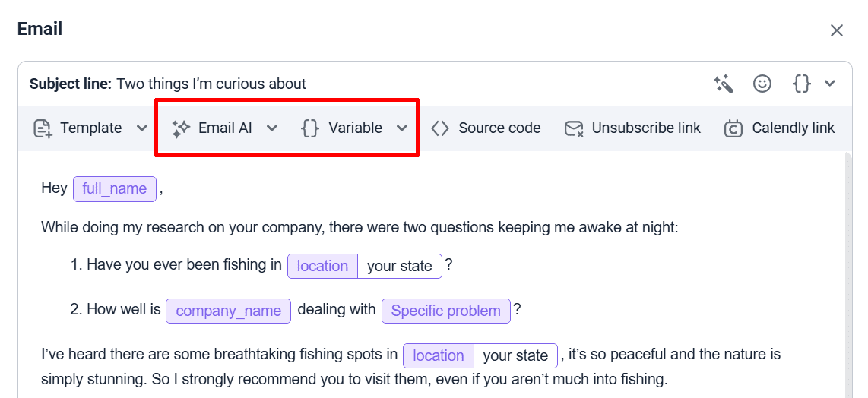Click the Specific problem placeholder tag
868x398 pixels.
tap(445, 311)
